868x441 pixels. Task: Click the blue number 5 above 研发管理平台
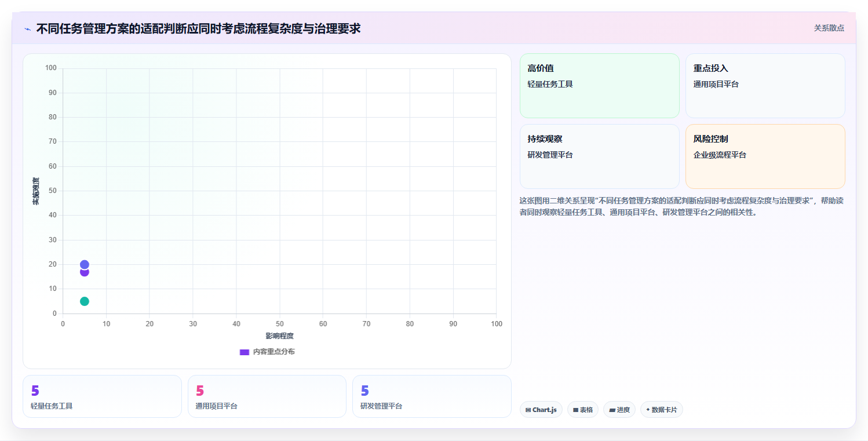point(364,391)
